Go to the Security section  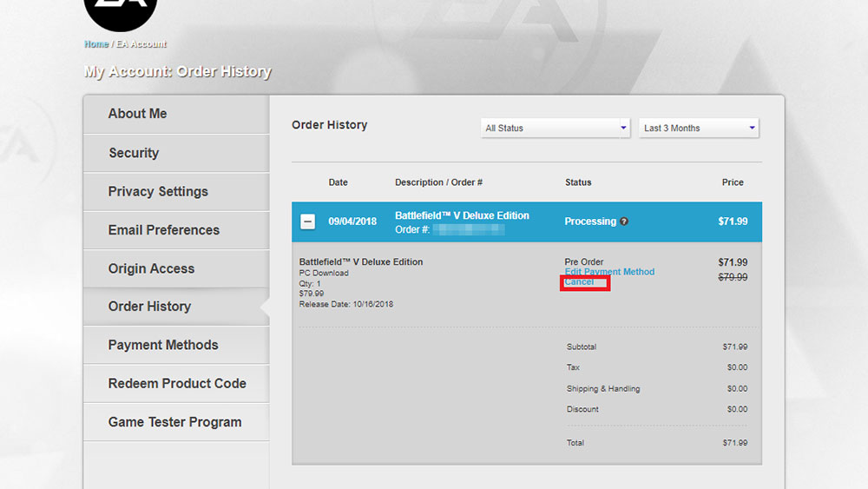(176, 153)
